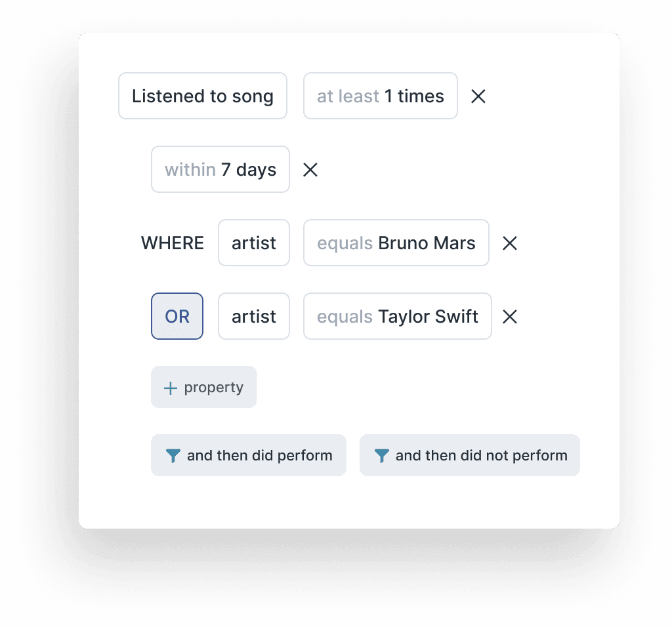Viewport: 672px width, 627px height.
Task: Delete the 'within 7 days' filter
Action: tap(310, 170)
